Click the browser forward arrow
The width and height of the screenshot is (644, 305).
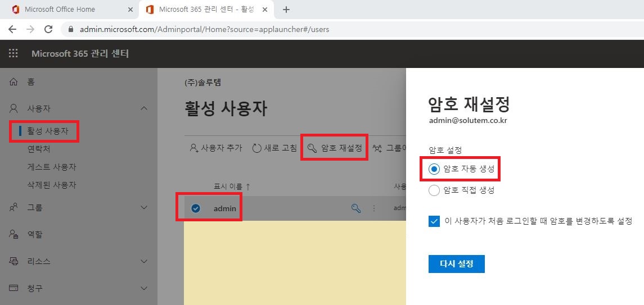tap(30, 29)
